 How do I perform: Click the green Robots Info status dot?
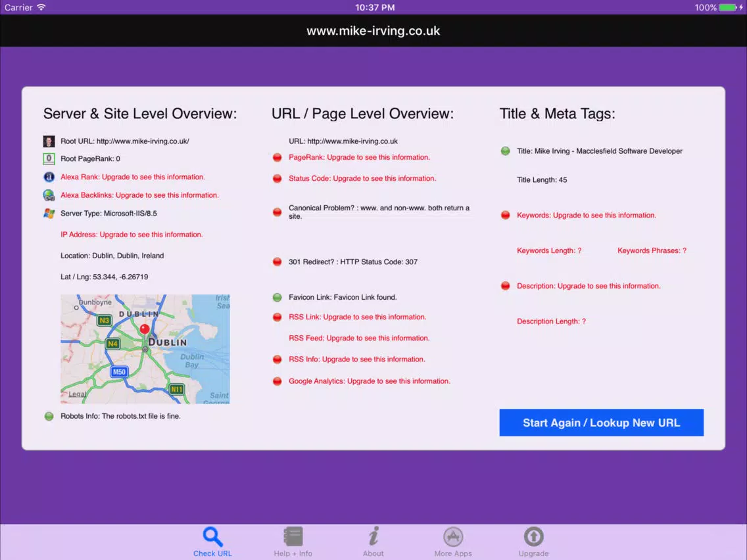49,416
